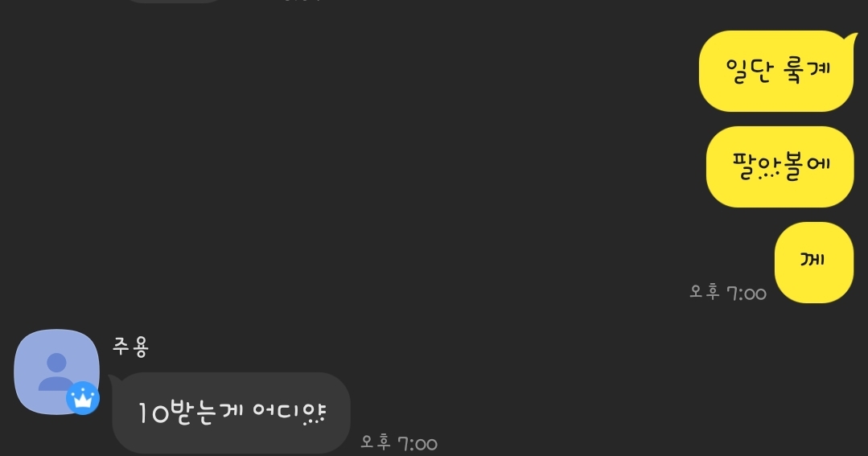The width and height of the screenshot is (868, 456).
Task: Click the word 받는게 in the gray message
Action: (207, 413)
